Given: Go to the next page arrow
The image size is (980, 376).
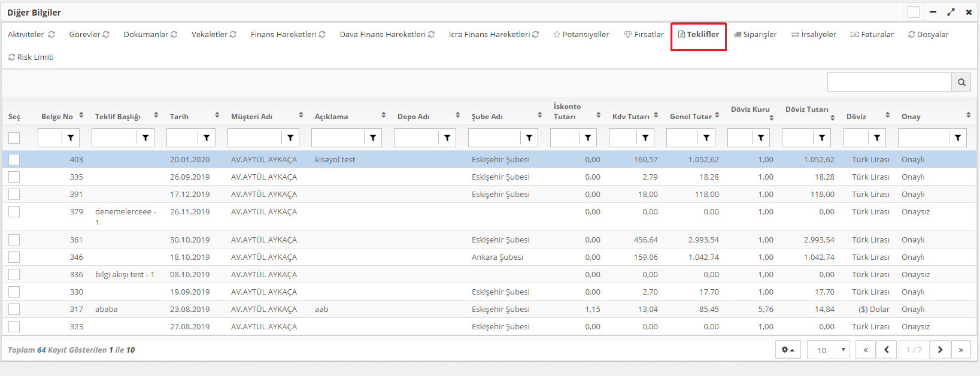Looking at the screenshot, I should click(x=940, y=350).
